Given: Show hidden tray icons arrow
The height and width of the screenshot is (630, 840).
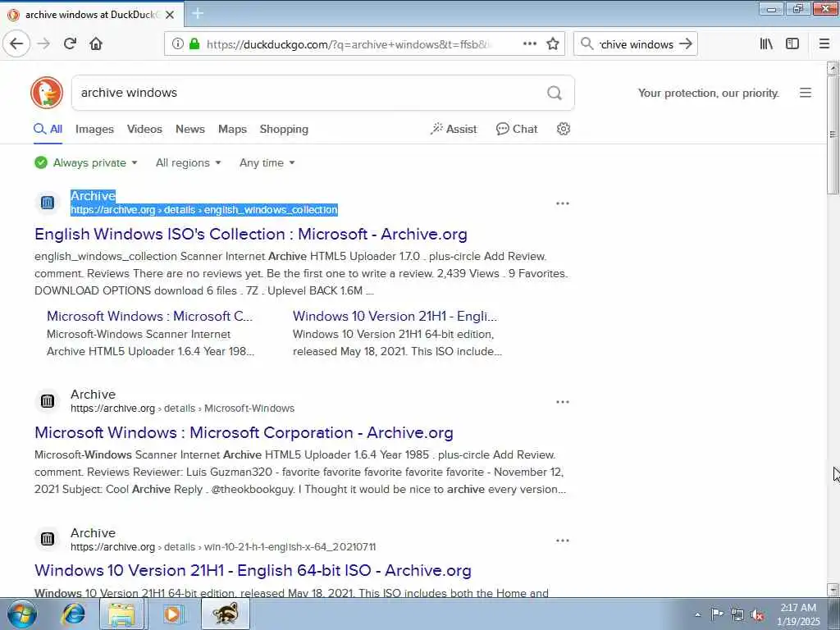Looking at the screenshot, I should [697, 614].
